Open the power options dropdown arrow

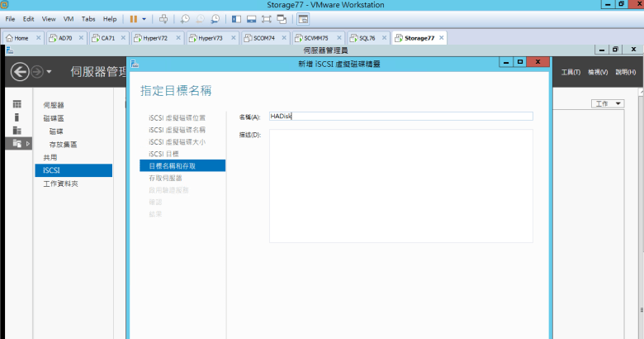(x=144, y=18)
